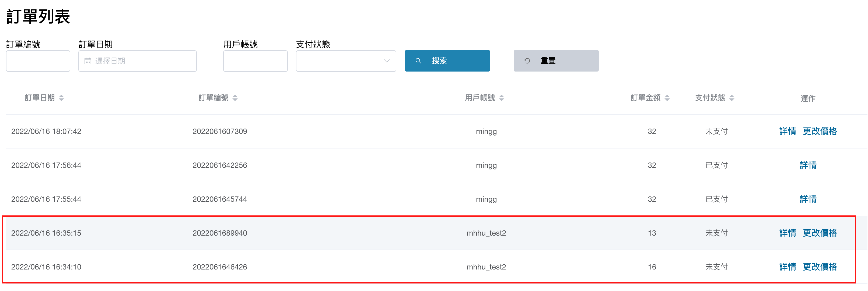Open 詳情 for order 2022061607309
Screen dimensions: 868x291
[787, 132]
